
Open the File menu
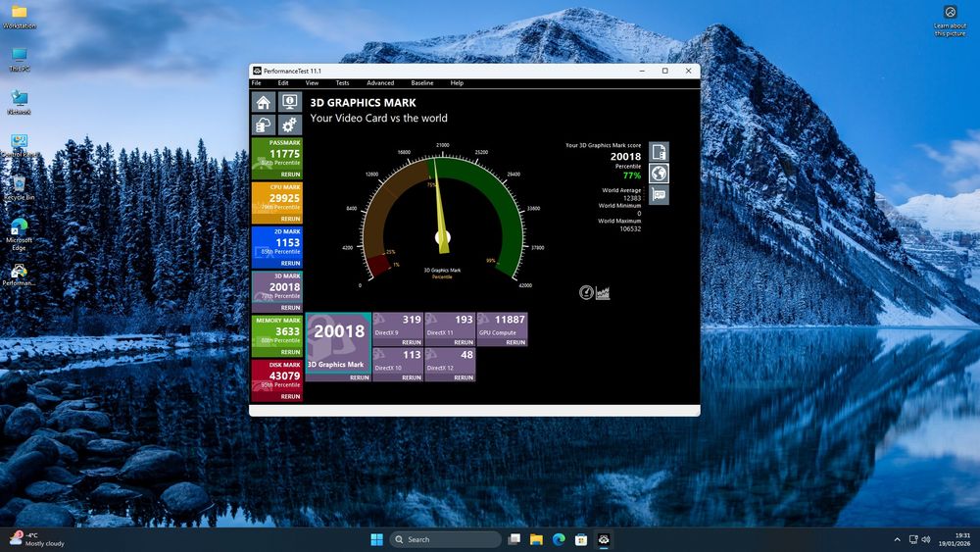tap(256, 83)
